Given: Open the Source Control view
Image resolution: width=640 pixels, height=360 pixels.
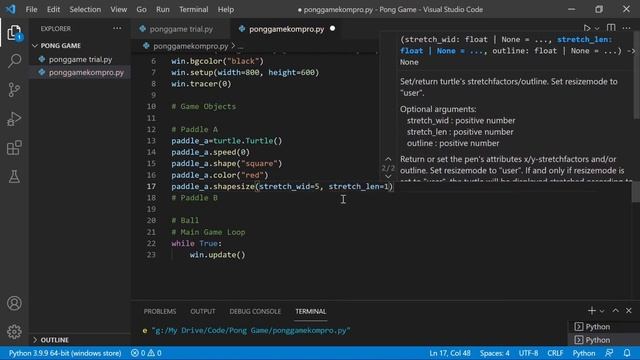Looking at the screenshot, I should coord(14,90).
